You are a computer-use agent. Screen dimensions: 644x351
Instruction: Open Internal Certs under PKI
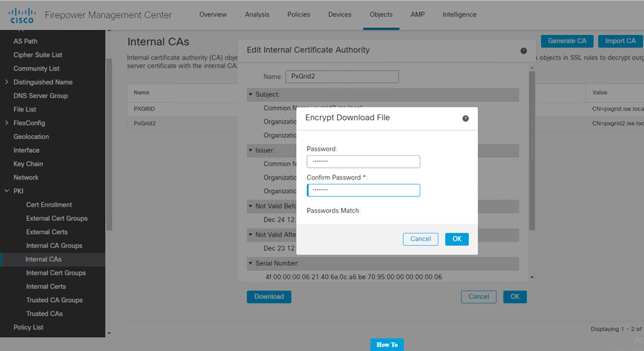point(46,287)
